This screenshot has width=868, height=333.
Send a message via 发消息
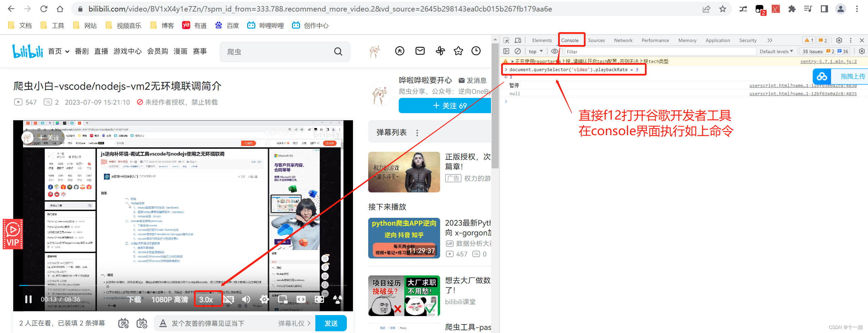click(x=473, y=80)
